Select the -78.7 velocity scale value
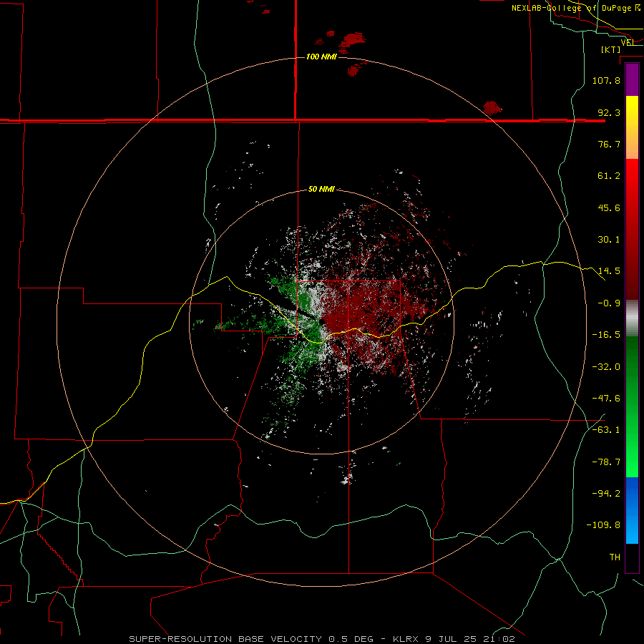Image resolution: width=644 pixels, height=644 pixels. tap(606, 462)
